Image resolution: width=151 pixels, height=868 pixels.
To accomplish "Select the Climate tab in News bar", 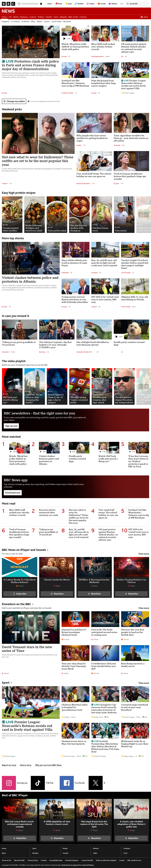I will point(83,17).
